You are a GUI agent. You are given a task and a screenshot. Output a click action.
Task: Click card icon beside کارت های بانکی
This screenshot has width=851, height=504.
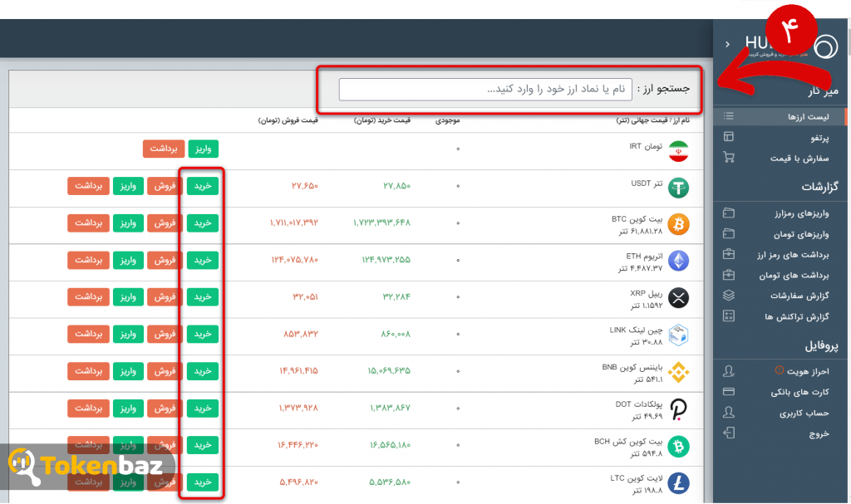729,392
